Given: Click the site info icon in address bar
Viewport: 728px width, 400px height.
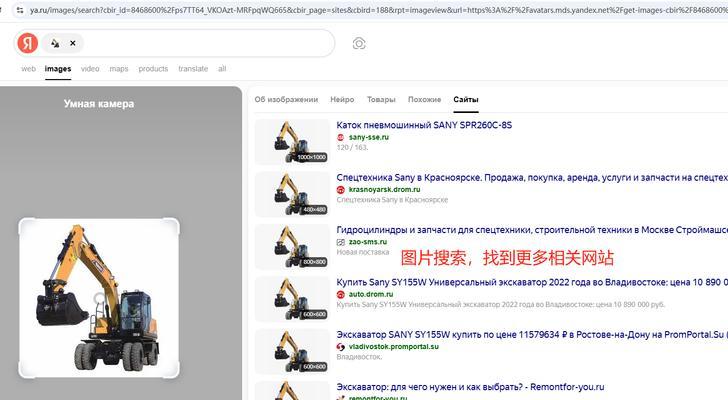Looking at the screenshot, I should coord(20,10).
